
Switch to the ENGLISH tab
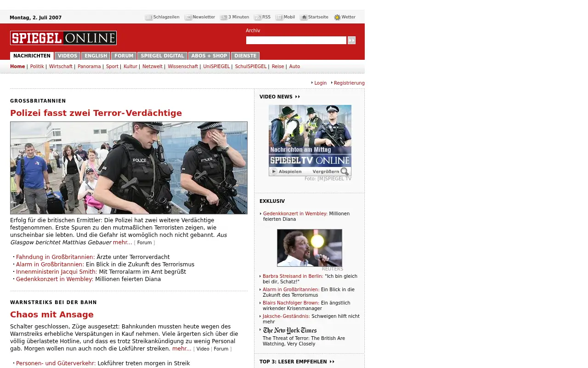coord(96,56)
